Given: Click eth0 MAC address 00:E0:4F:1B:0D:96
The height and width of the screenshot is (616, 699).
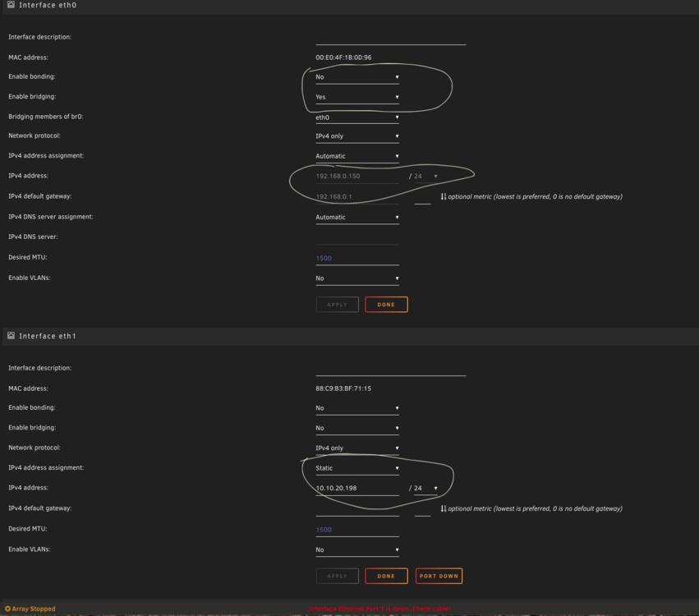Looking at the screenshot, I should [343, 57].
